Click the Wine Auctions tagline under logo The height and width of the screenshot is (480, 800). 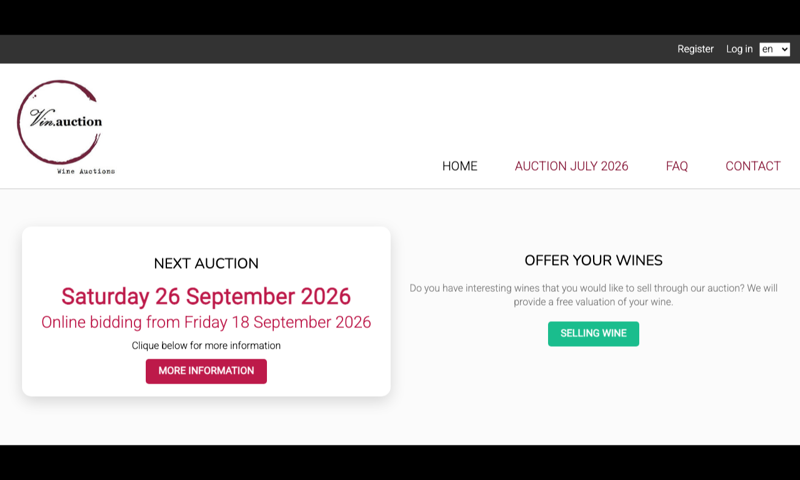86,171
